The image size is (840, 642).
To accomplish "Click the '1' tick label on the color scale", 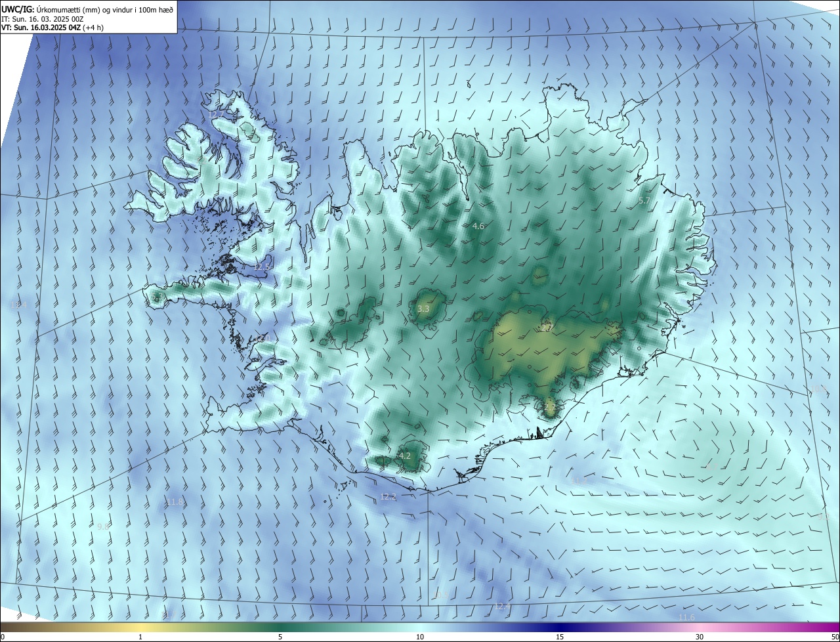I will tap(140, 637).
